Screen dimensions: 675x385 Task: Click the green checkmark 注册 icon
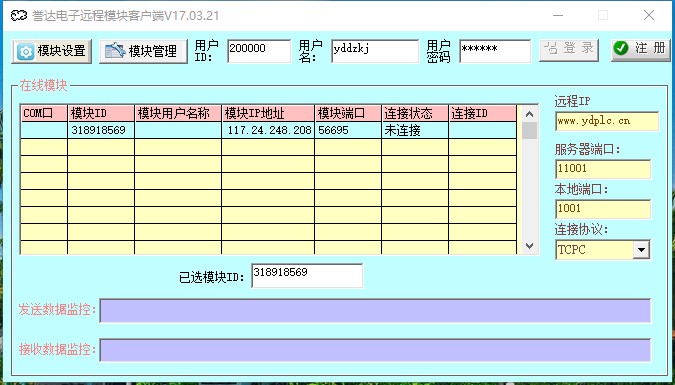621,48
